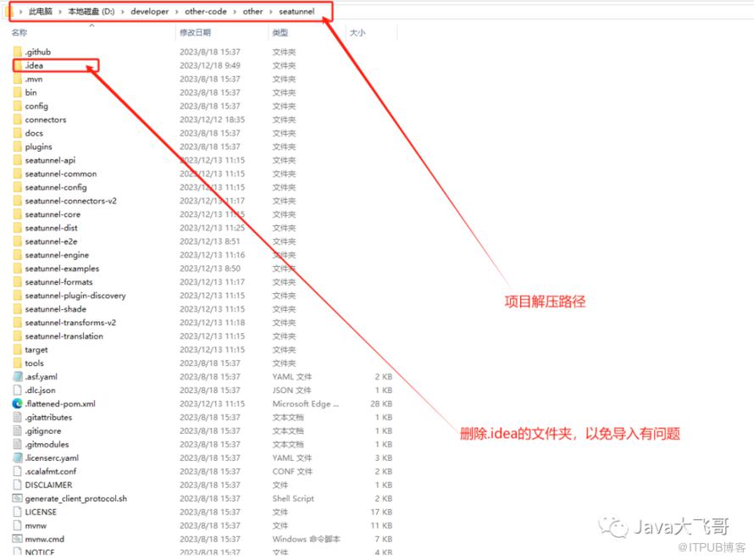
Task: Click the 17 KB size of LICENSE
Action: (381, 512)
